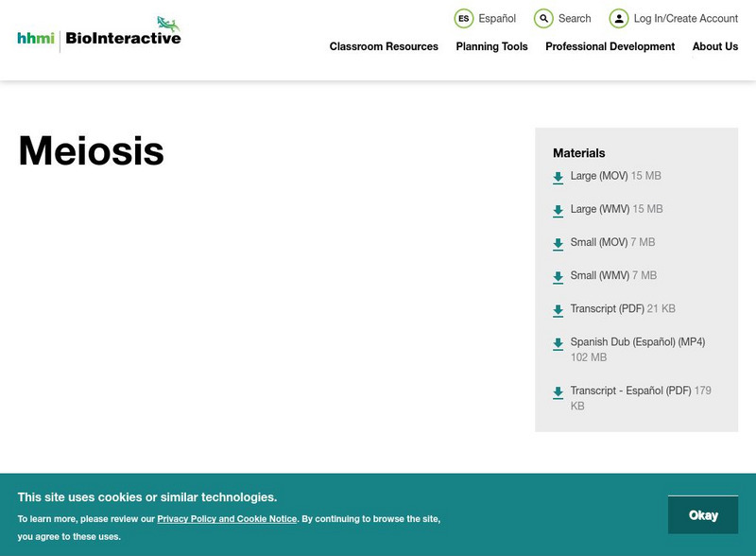Screen dimensions: 756x556
Task: Open the Search icon
Action: pyautogui.click(x=541, y=17)
